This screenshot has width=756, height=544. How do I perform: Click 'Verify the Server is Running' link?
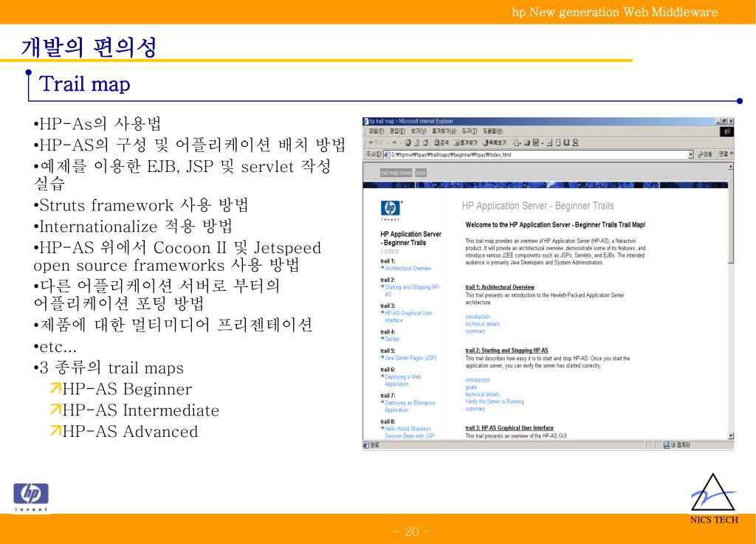494,402
